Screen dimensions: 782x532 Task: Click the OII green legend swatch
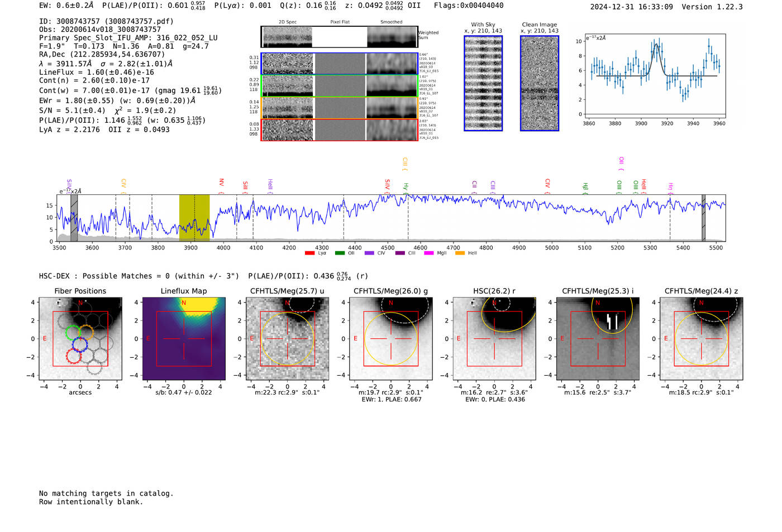tap(340, 253)
